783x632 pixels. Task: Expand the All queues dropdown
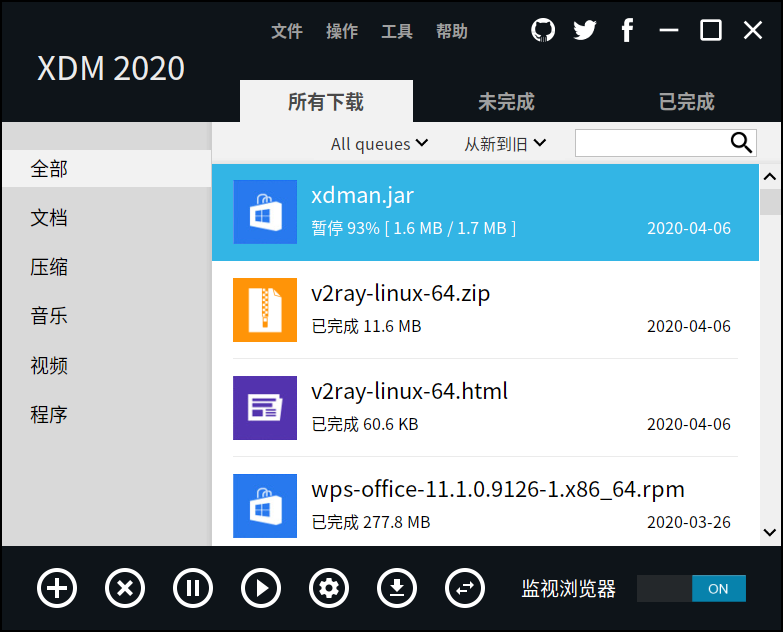point(380,144)
